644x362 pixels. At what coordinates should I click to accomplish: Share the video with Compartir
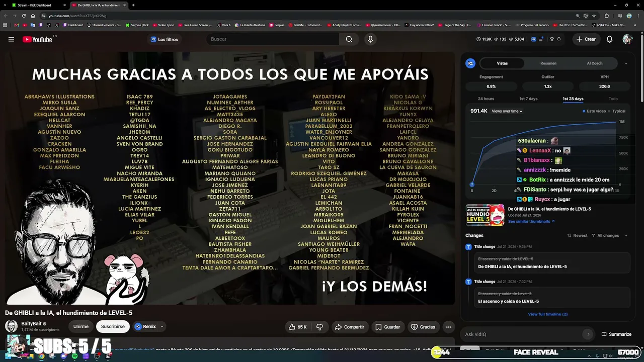coord(349,327)
